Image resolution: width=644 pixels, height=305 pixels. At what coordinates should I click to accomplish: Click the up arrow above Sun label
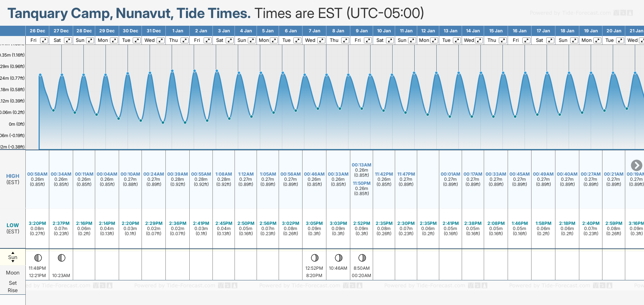(x=13, y=253)
